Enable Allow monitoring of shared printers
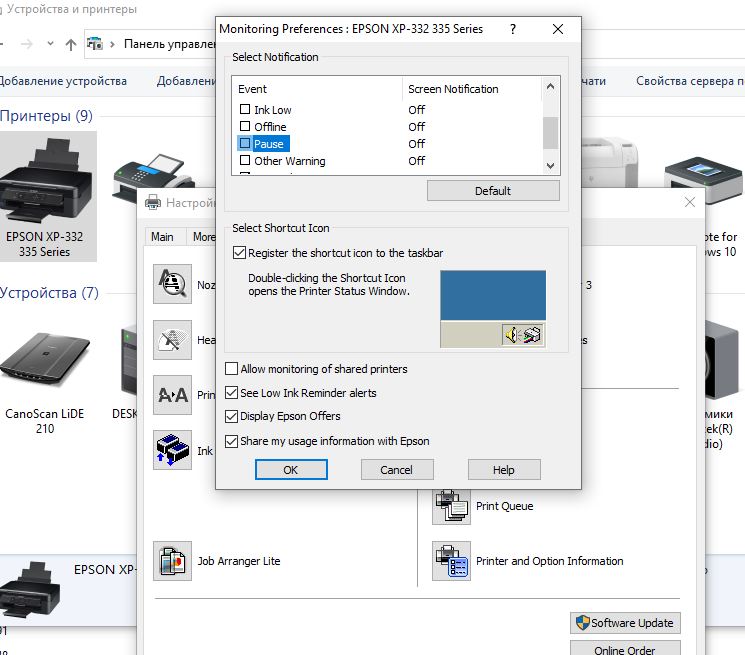This screenshot has width=745, height=655. click(231, 369)
